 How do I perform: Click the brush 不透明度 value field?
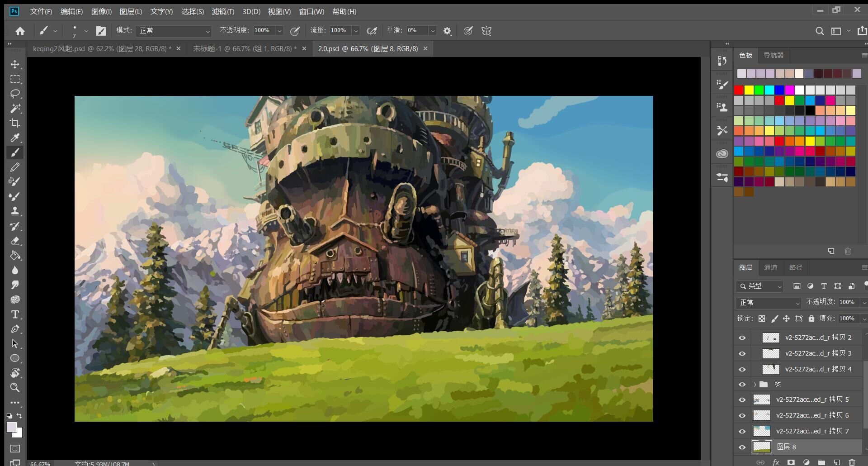[x=264, y=30]
